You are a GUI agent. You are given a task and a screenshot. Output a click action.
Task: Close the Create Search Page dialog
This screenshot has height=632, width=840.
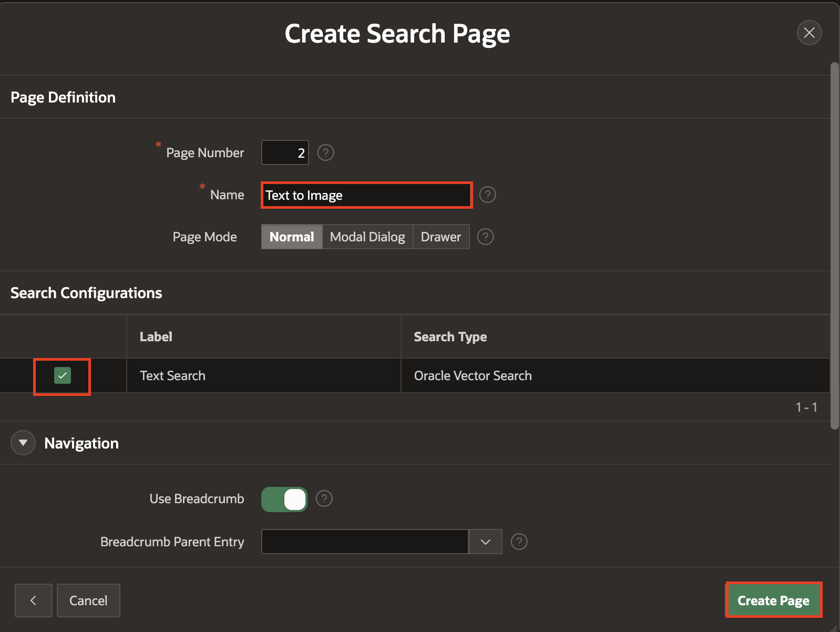[x=809, y=33]
